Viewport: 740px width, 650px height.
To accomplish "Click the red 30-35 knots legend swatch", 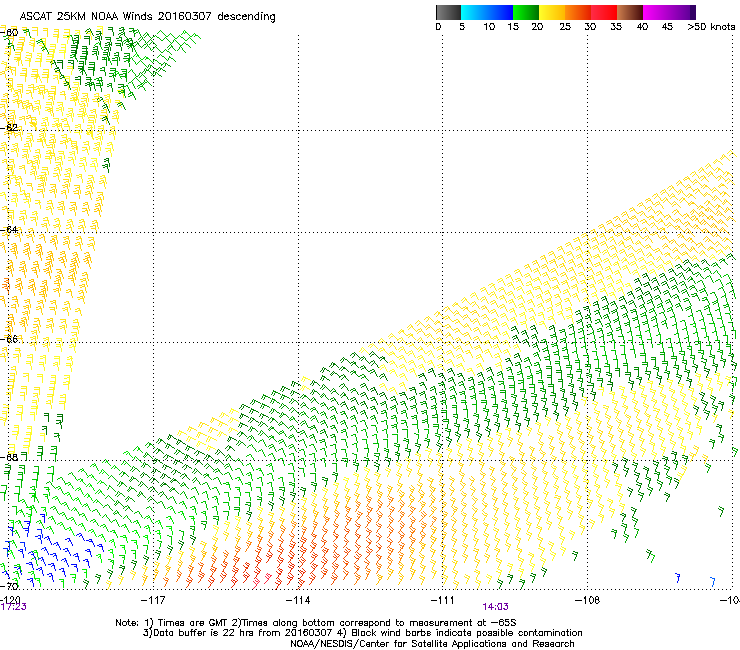I will tap(604, 12).
